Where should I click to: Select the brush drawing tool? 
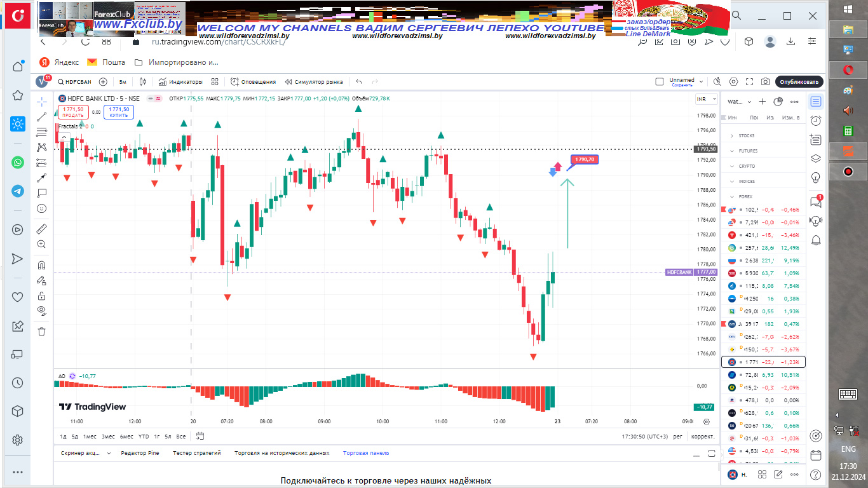(42, 178)
